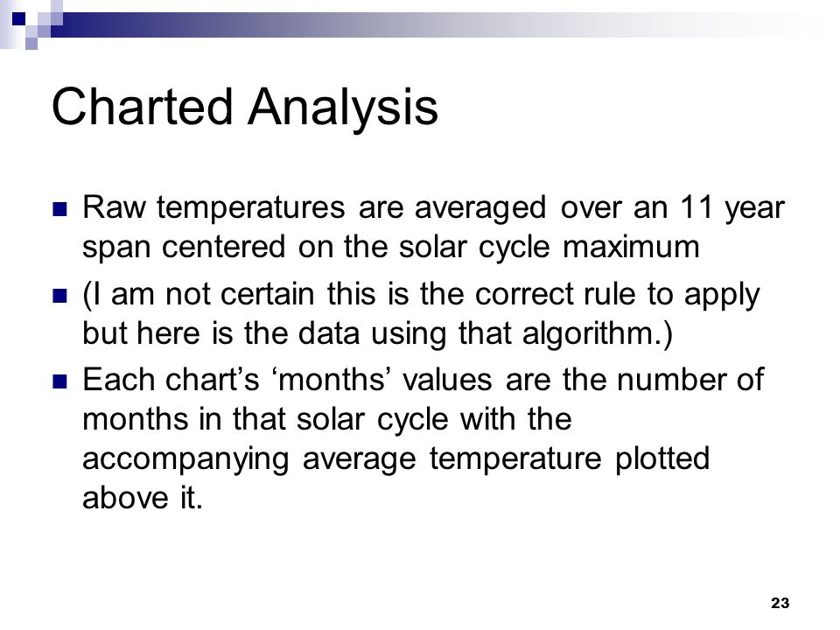Click the line 'accompanying average temperature plotted'
840x630 pixels.
point(395,459)
